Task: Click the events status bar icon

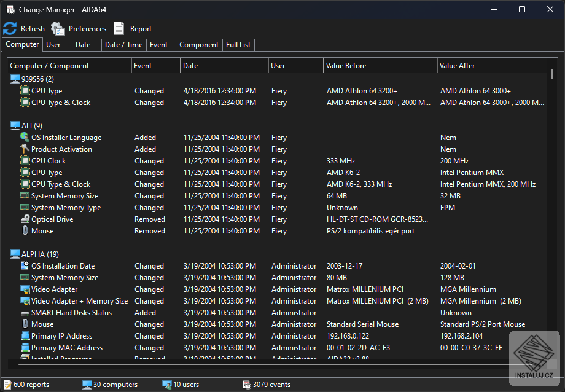Action: click(247, 385)
